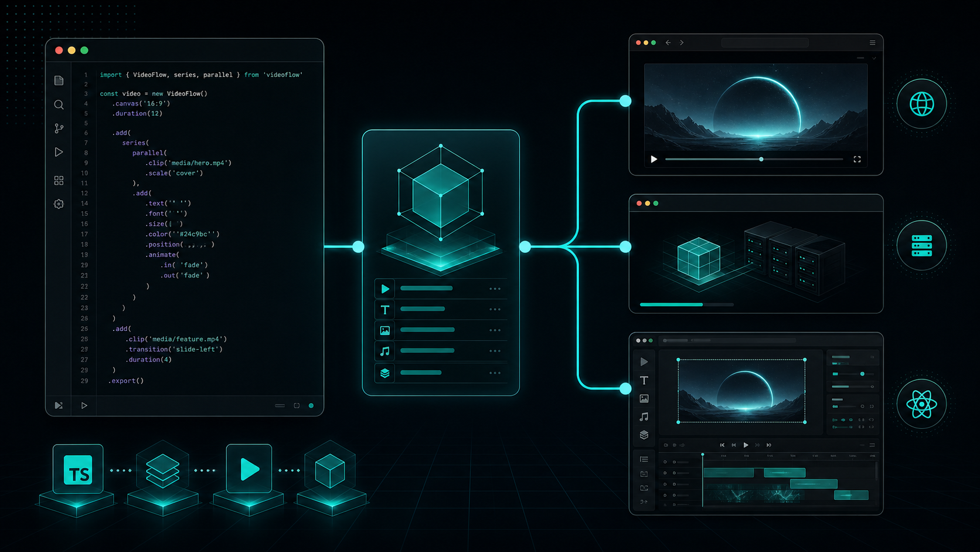Image resolution: width=980 pixels, height=552 pixels.
Task: Open the three-dot menu on the layers row
Action: click(495, 372)
